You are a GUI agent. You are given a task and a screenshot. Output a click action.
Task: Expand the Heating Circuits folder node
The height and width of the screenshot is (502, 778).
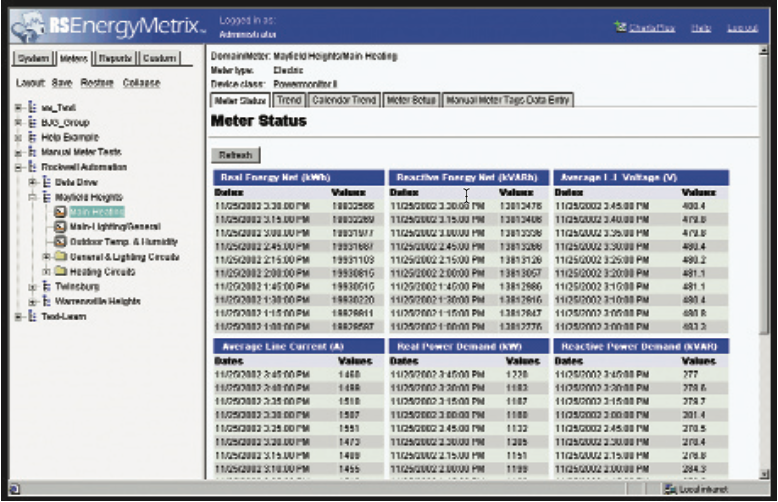point(45,271)
